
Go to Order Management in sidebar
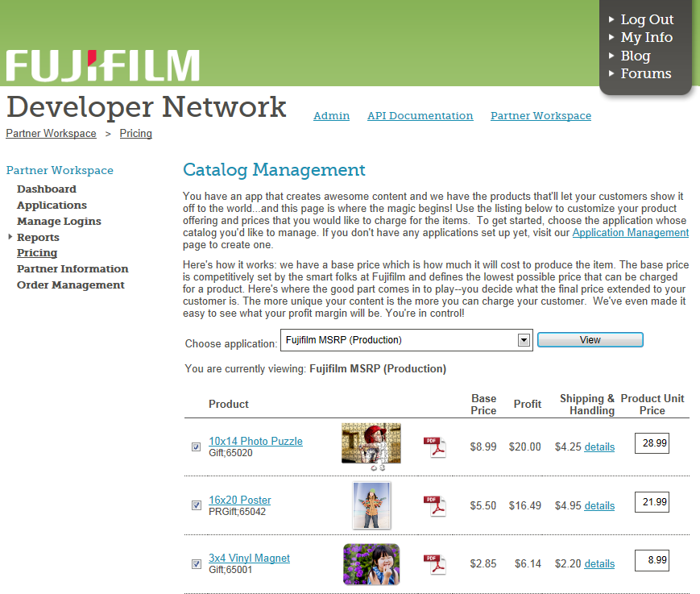point(71,285)
